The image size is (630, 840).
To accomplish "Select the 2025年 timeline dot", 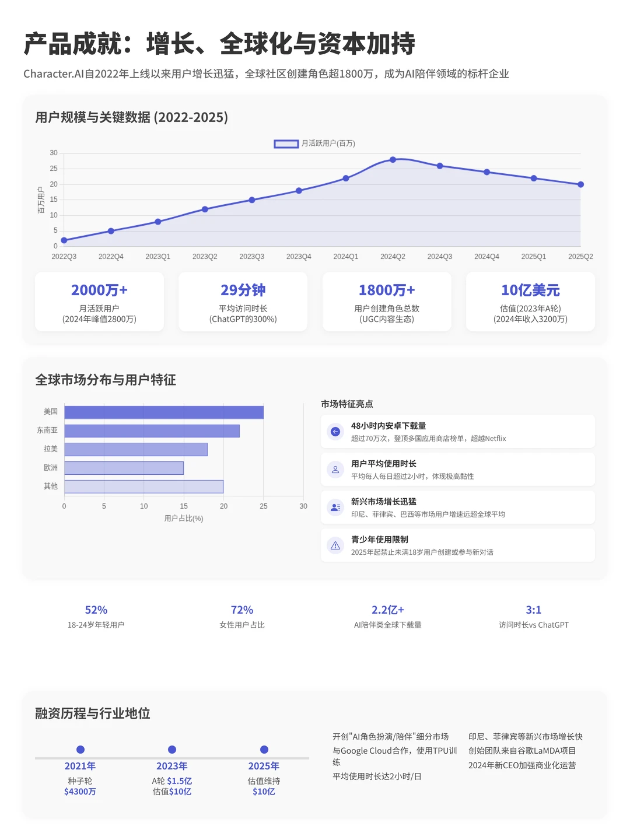I will coord(264,750).
